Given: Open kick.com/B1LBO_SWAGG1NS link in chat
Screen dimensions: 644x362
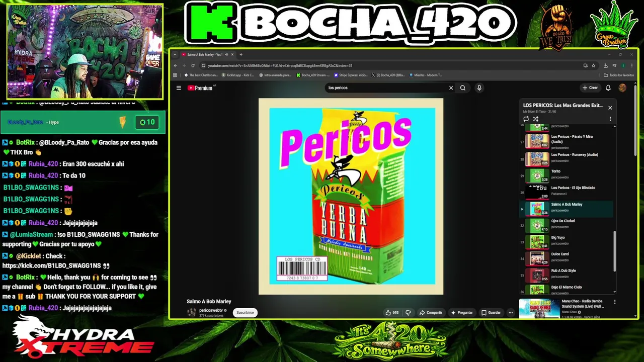Looking at the screenshot, I should [52, 265].
